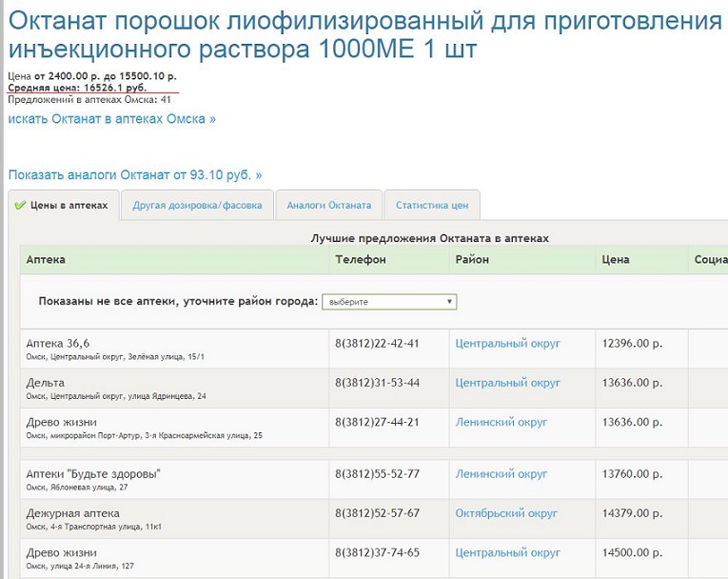Click phone number 8(3812)55-52-77
This screenshot has width=728, height=579.
coord(377,474)
